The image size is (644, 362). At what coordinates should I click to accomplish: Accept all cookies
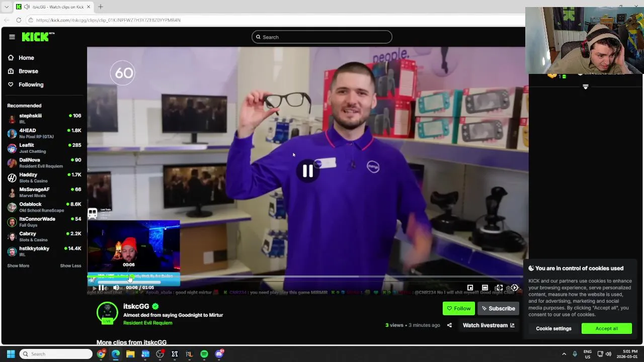[607, 329]
